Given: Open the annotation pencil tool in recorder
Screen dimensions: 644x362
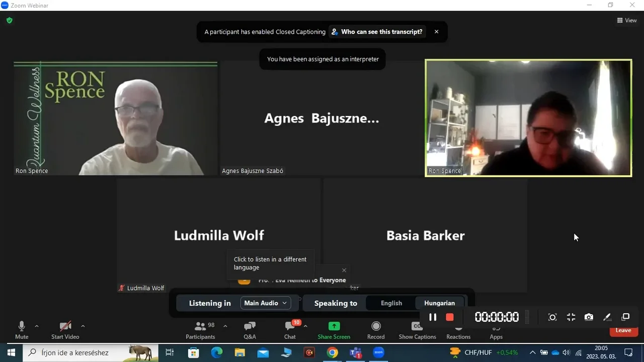Looking at the screenshot, I should click(607, 317).
